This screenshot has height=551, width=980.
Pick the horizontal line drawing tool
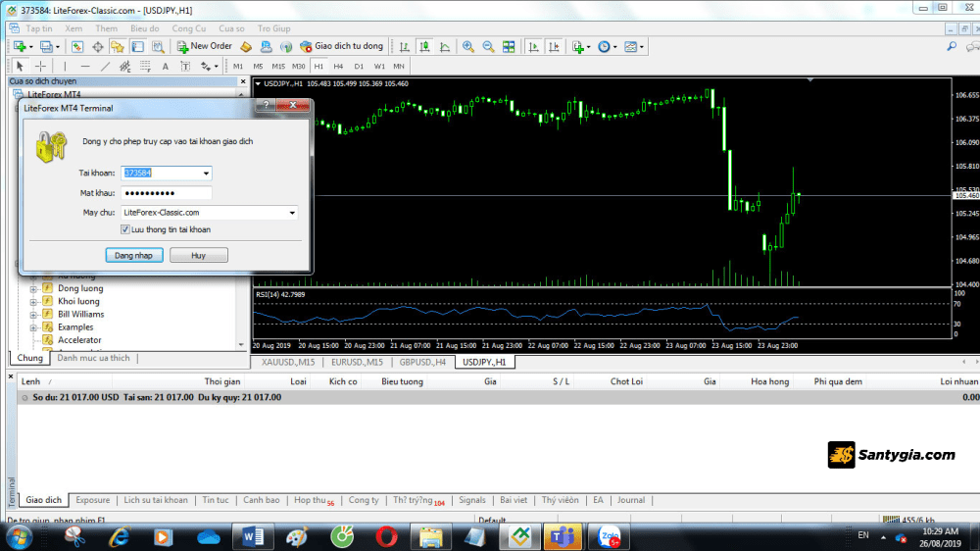[85, 67]
